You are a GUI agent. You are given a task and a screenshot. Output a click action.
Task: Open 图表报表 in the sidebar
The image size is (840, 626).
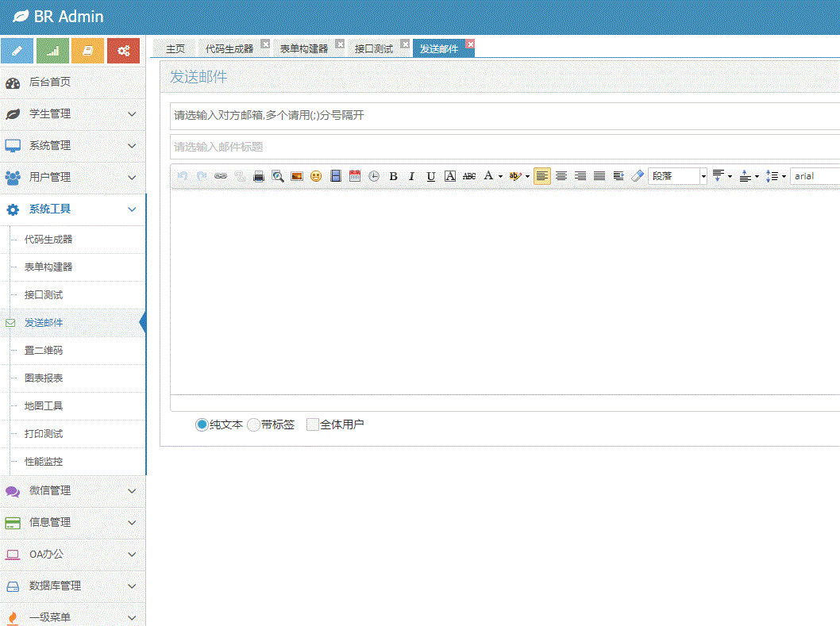tap(73, 378)
